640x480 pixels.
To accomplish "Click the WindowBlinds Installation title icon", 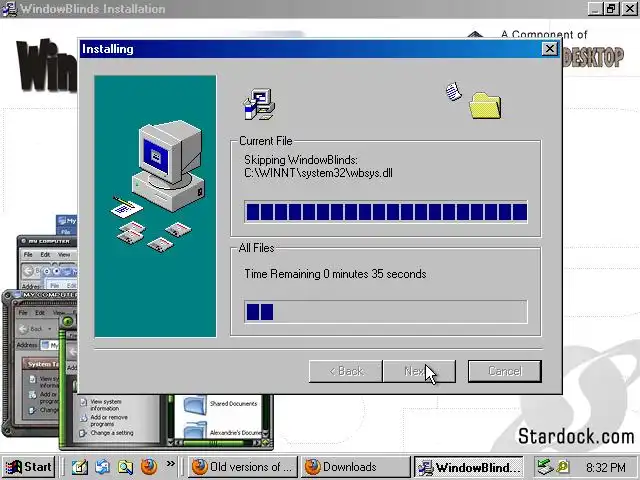I will [x=10, y=9].
